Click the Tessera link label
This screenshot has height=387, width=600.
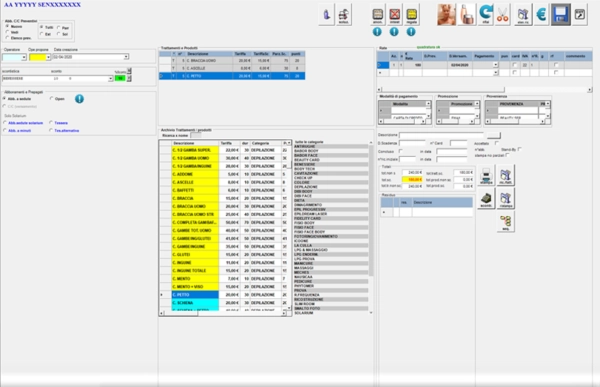point(61,123)
